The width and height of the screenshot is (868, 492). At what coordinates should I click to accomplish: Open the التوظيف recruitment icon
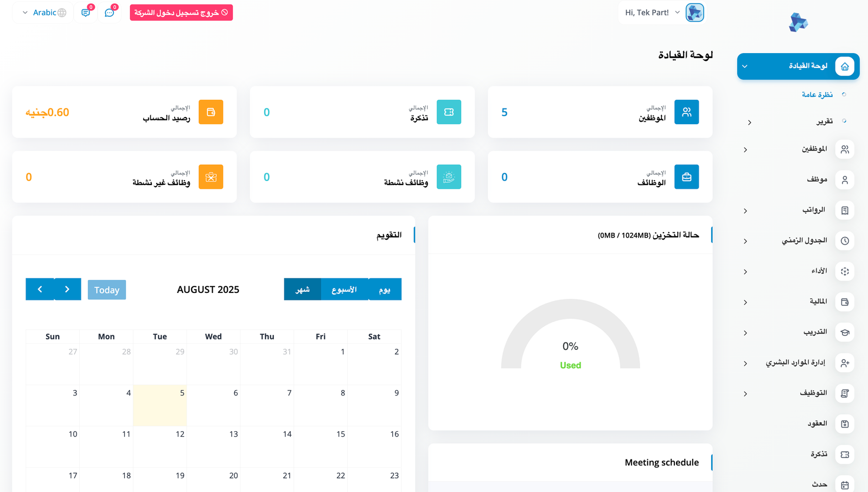[845, 393]
